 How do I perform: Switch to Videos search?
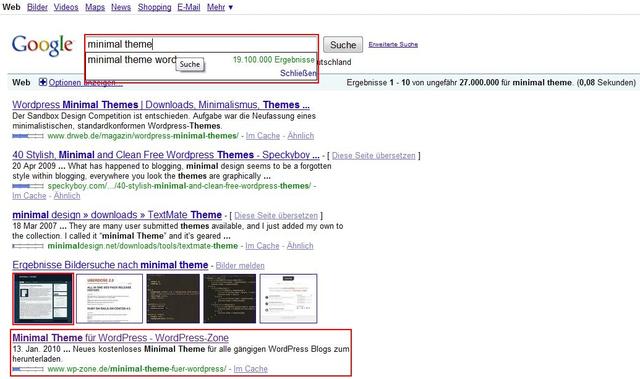66,7
